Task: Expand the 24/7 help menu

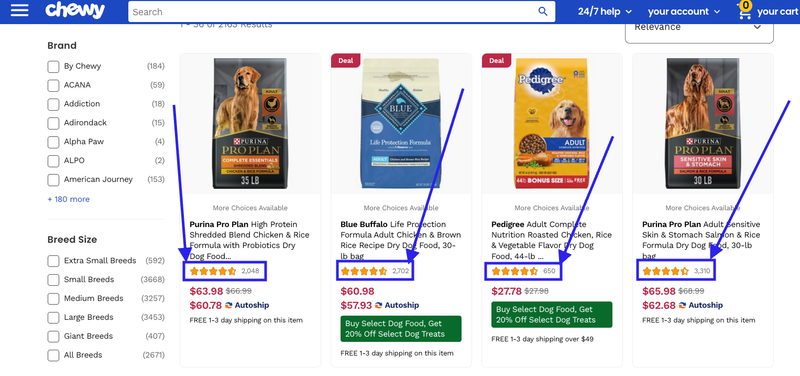Action: [605, 11]
